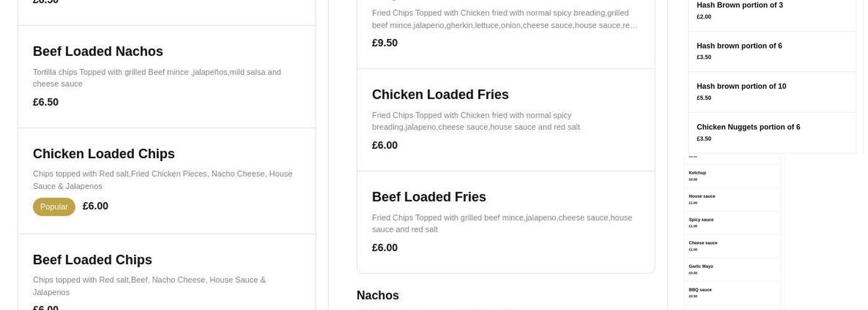Select the Beef Loaded Fries card
This screenshot has width=868, height=310.
(429, 197)
